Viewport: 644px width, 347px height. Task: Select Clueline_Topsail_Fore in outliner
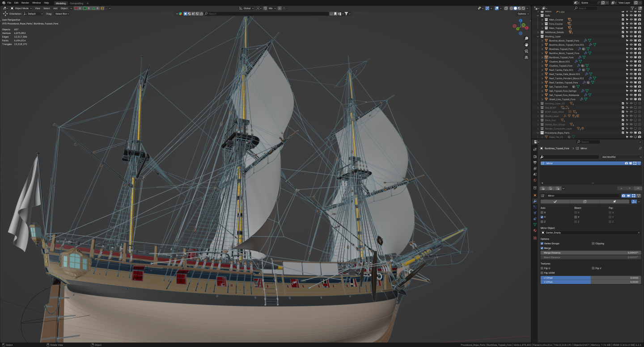(x=561, y=66)
